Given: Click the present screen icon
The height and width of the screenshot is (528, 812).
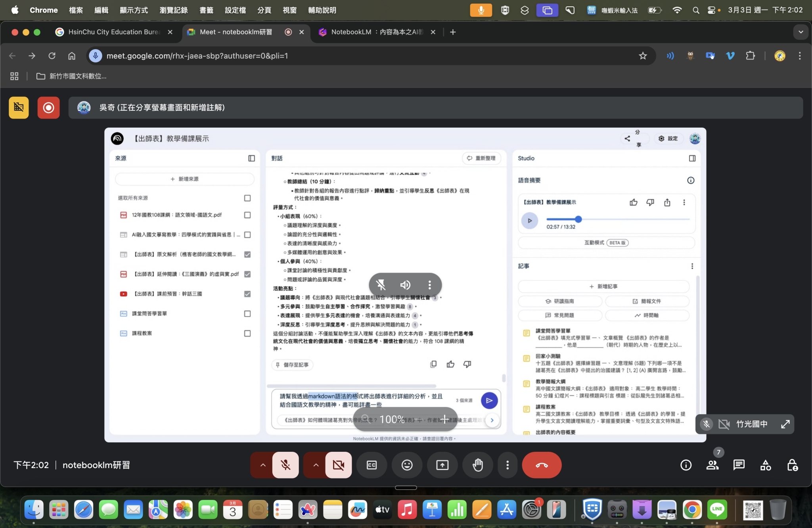Looking at the screenshot, I should (442, 465).
